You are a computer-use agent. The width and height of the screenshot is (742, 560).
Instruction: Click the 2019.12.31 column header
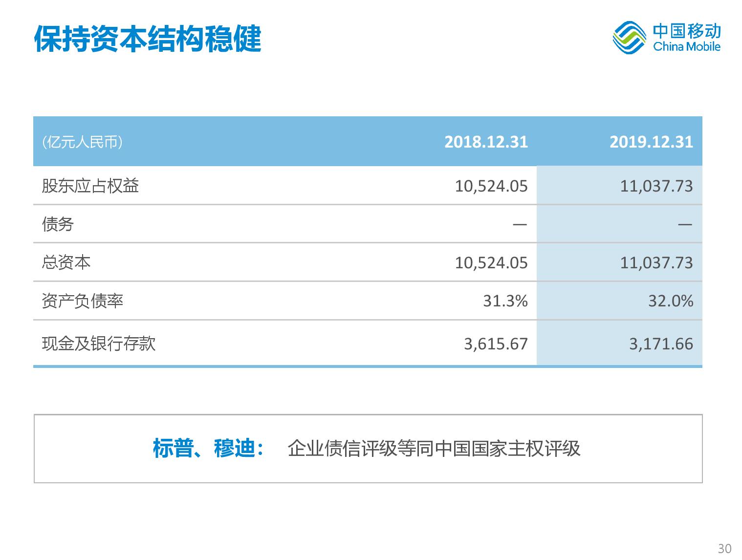(x=651, y=142)
